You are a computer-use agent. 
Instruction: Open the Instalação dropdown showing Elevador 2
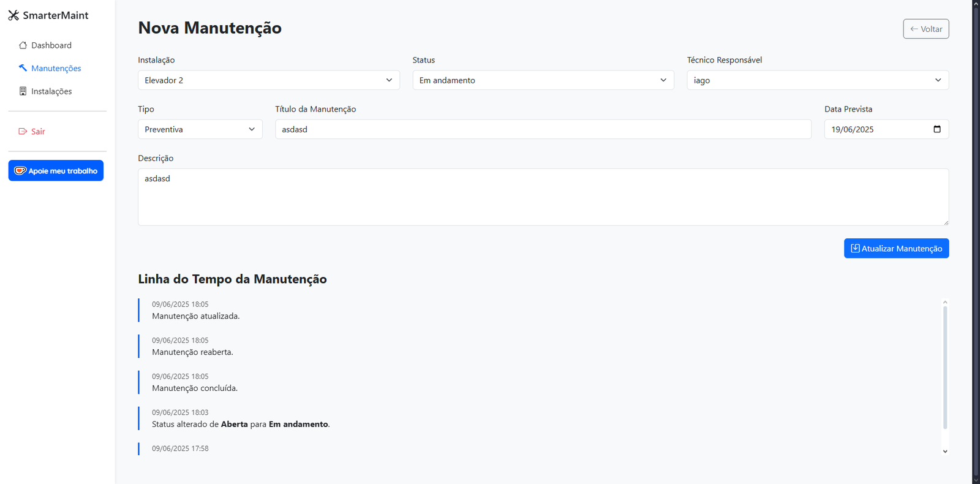click(268, 80)
